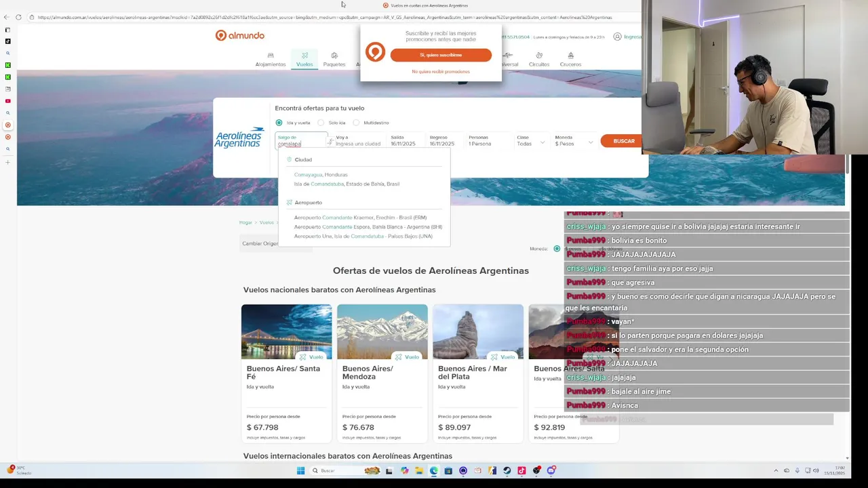Open the YouTube vertical tab in sidebar
The width and height of the screenshot is (868, 488).
[8, 101]
